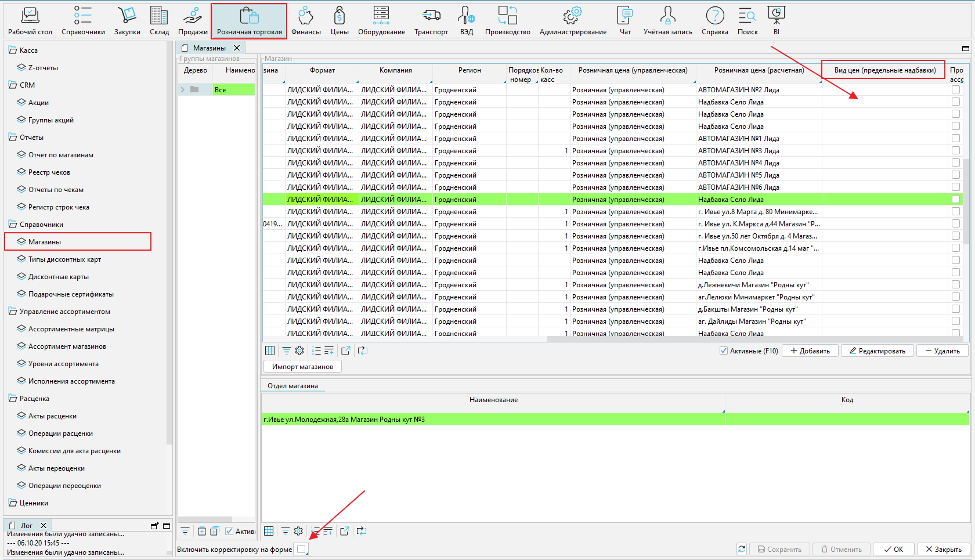This screenshot has height=560, width=975.
Task: Click the Добавить button
Action: click(810, 351)
